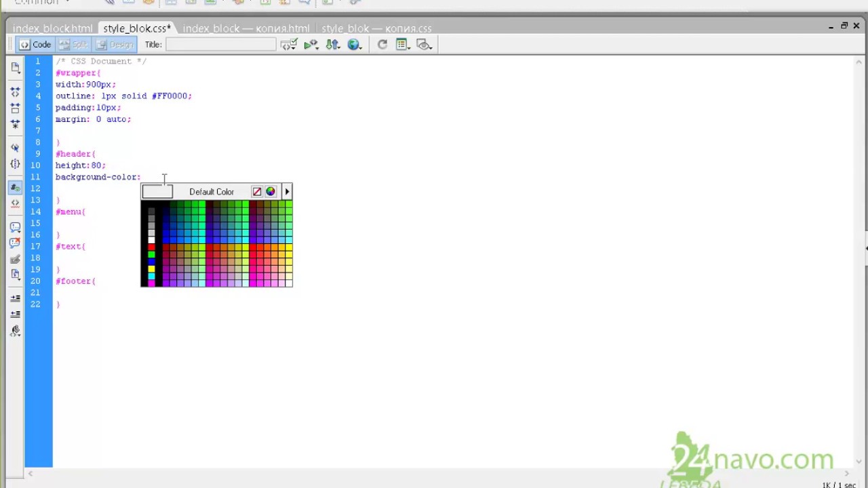Open the Open Documents list icon

(x=15, y=68)
